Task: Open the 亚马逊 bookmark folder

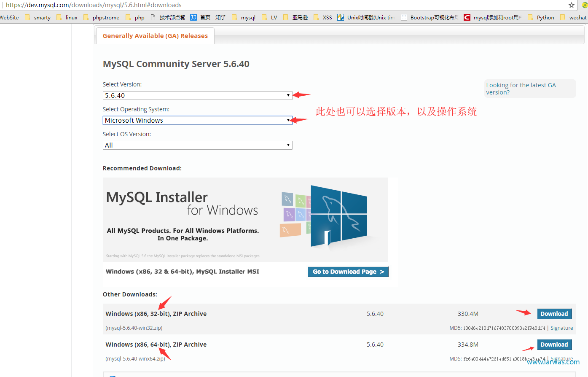Action: (295, 17)
